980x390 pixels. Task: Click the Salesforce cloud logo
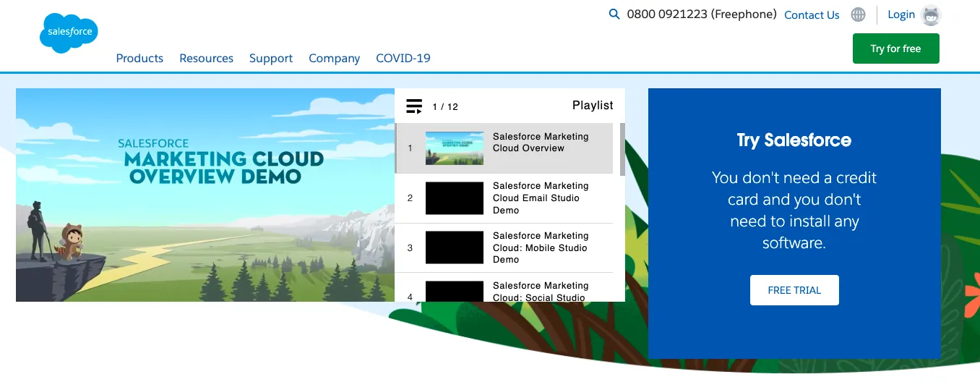click(69, 33)
